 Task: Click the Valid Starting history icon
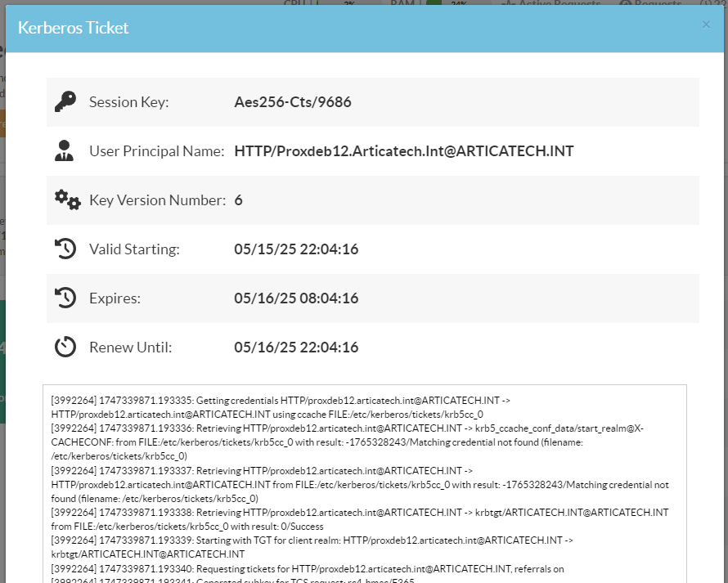click(65, 249)
